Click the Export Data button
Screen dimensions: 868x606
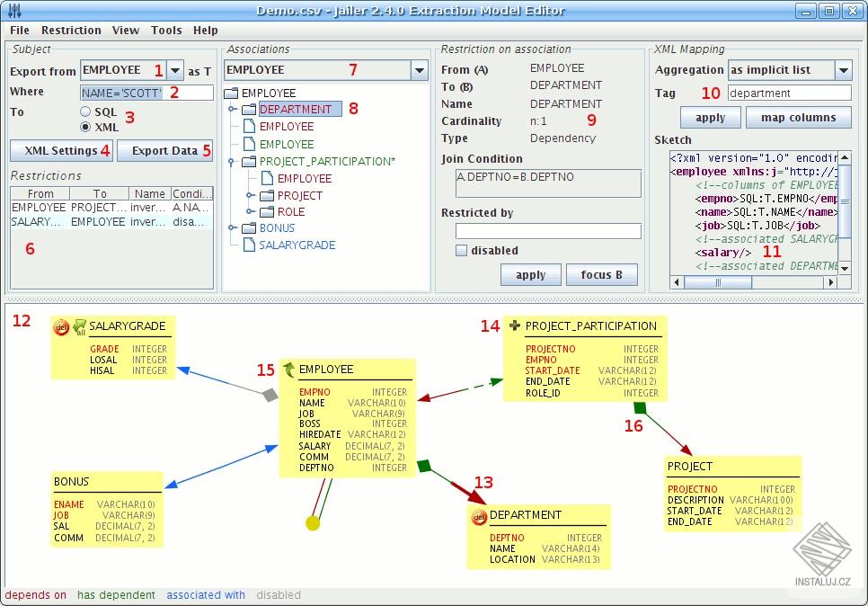pos(165,151)
